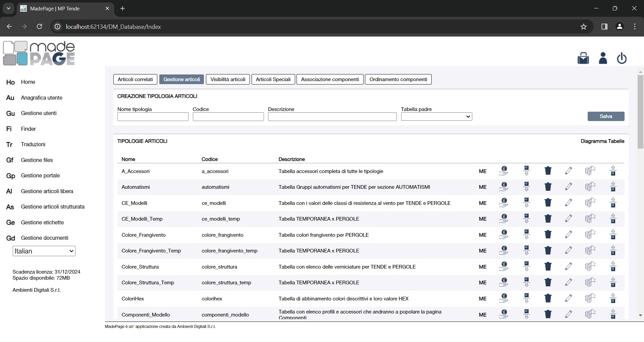Click the browser address bar URL
Viewport: 644px width, 342px height.
coord(113,26)
